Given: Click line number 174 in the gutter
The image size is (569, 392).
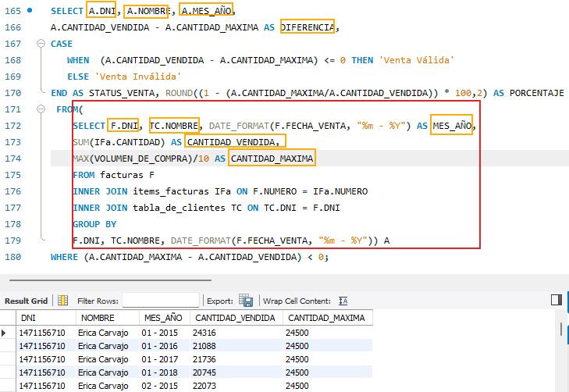Looking at the screenshot, I should 12,159.
